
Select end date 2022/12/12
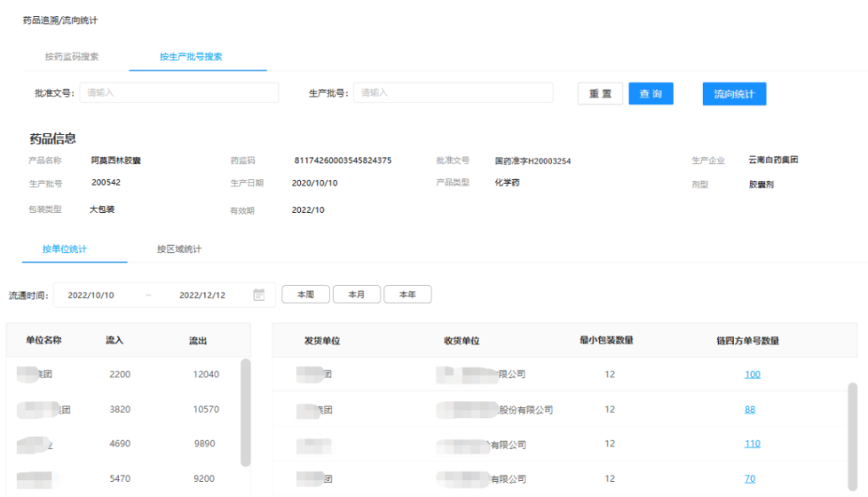coord(202,295)
